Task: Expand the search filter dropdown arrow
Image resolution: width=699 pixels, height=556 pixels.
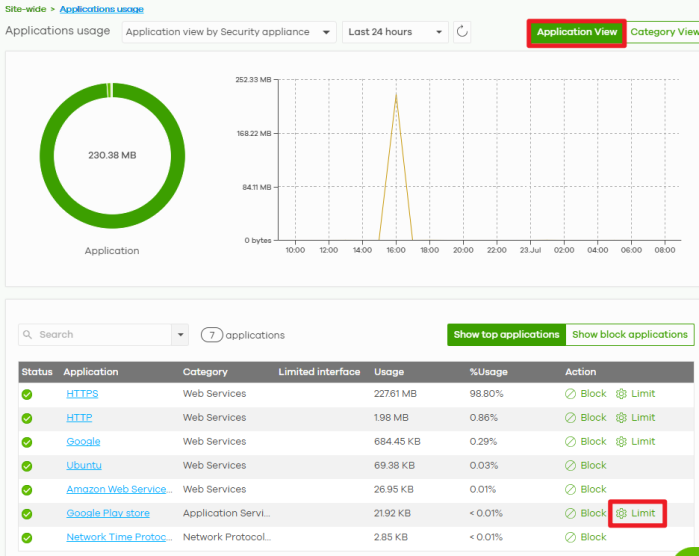Action: 180,334
